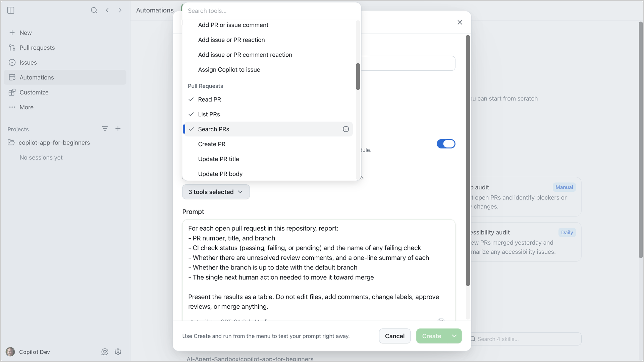
Task: Click the Automations calendar icon
Action: click(x=12, y=77)
